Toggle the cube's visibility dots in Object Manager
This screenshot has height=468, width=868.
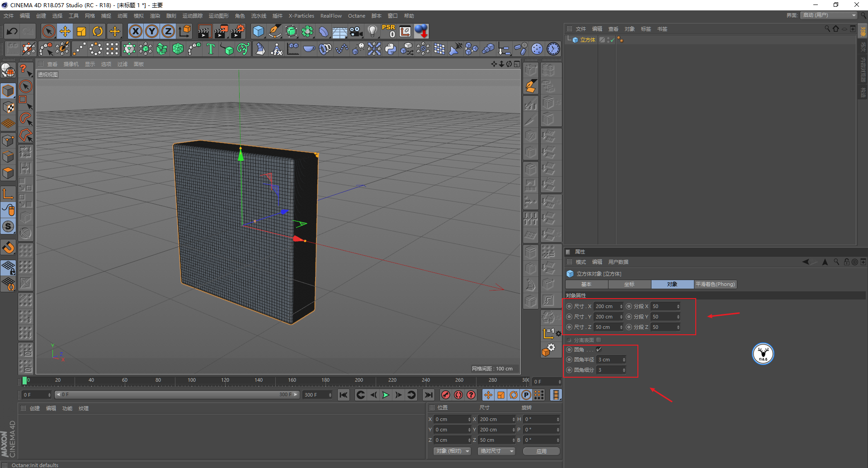[x=608, y=40]
